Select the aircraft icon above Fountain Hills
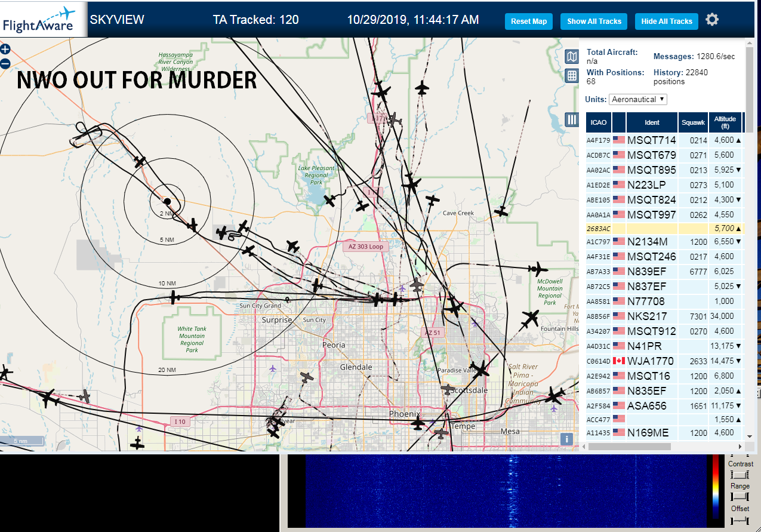761x532 pixels. tap(529, 319)
